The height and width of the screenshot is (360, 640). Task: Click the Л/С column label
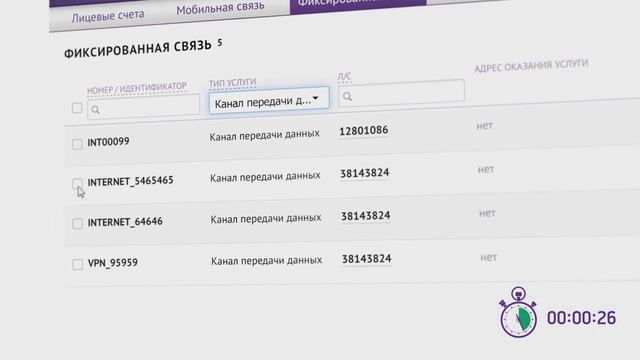[x=344, y=76]
